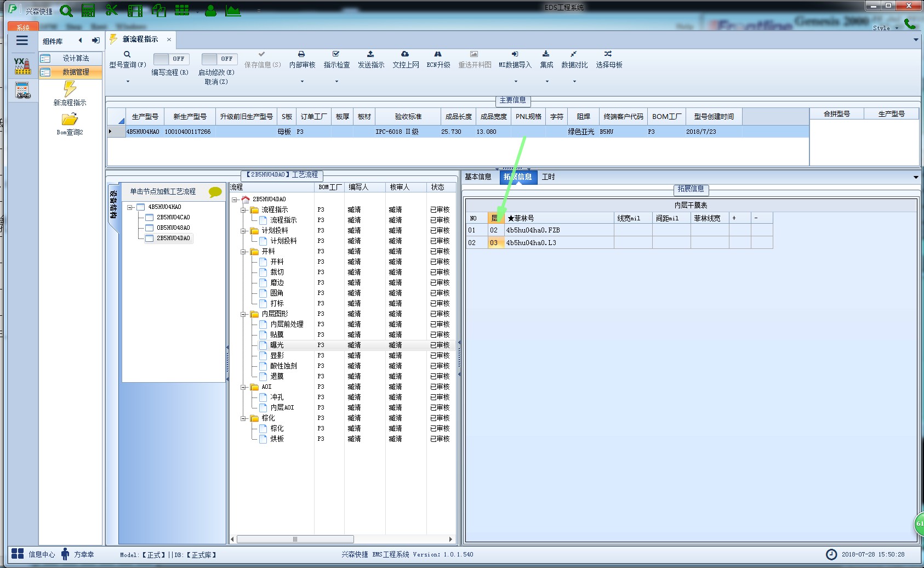Select the 新流程指示 document tab
Image resolution: width=924 pixels, height=568 pixels.
[x=140, y=39]
